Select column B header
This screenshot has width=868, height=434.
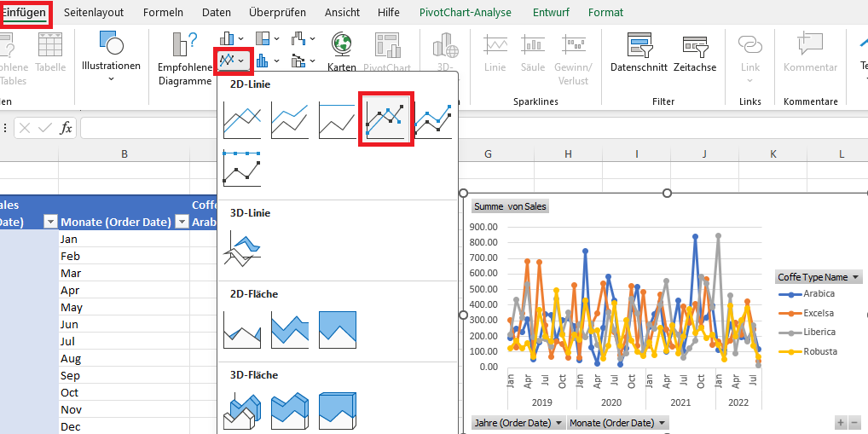click(124, 153)
